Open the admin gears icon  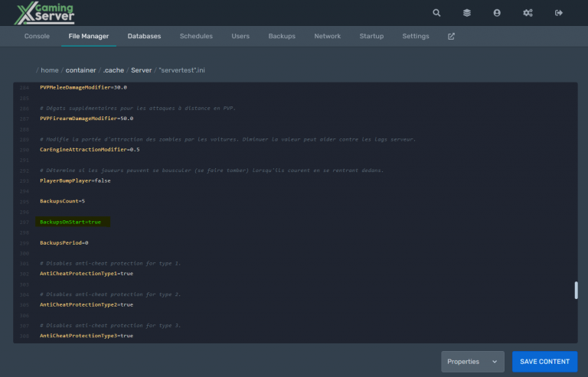(528, 13)
